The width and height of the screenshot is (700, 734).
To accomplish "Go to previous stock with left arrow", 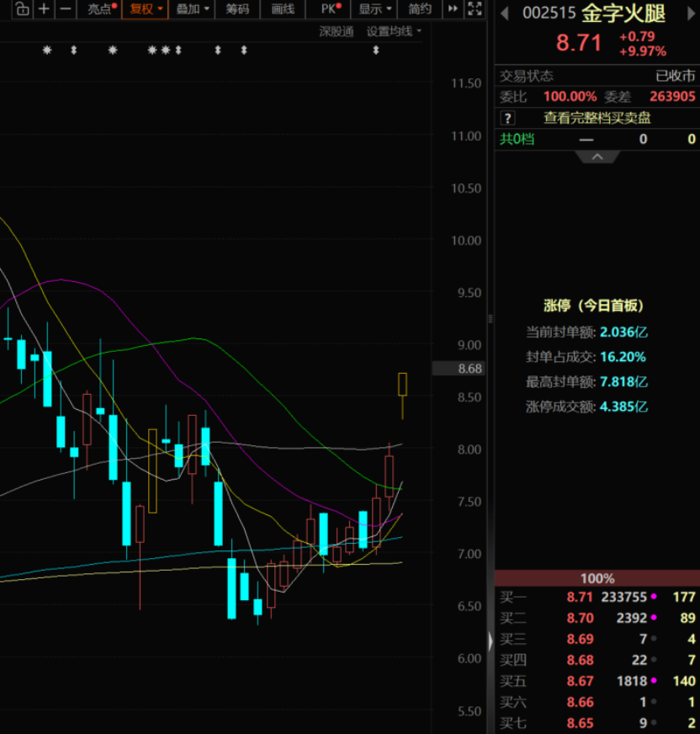I will pos(505,13).
